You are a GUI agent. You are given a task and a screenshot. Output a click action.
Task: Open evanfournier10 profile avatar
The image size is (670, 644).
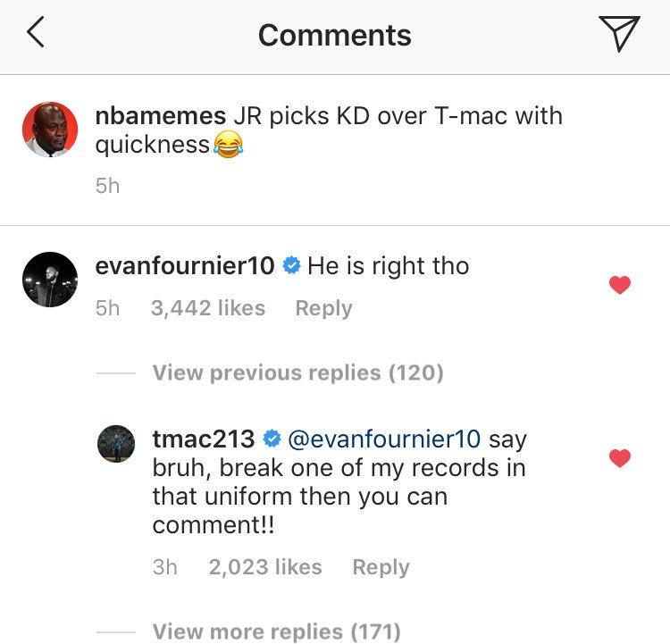pyautogui.click(x=50, y=280)
